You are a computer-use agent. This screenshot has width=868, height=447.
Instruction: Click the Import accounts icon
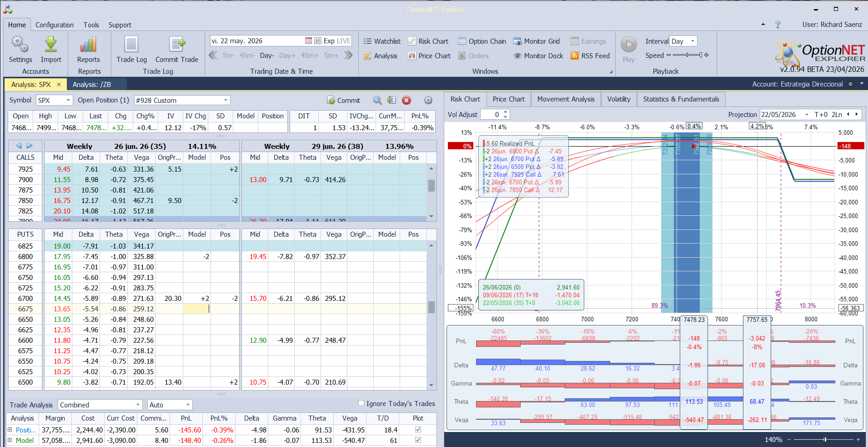point(51,50)
